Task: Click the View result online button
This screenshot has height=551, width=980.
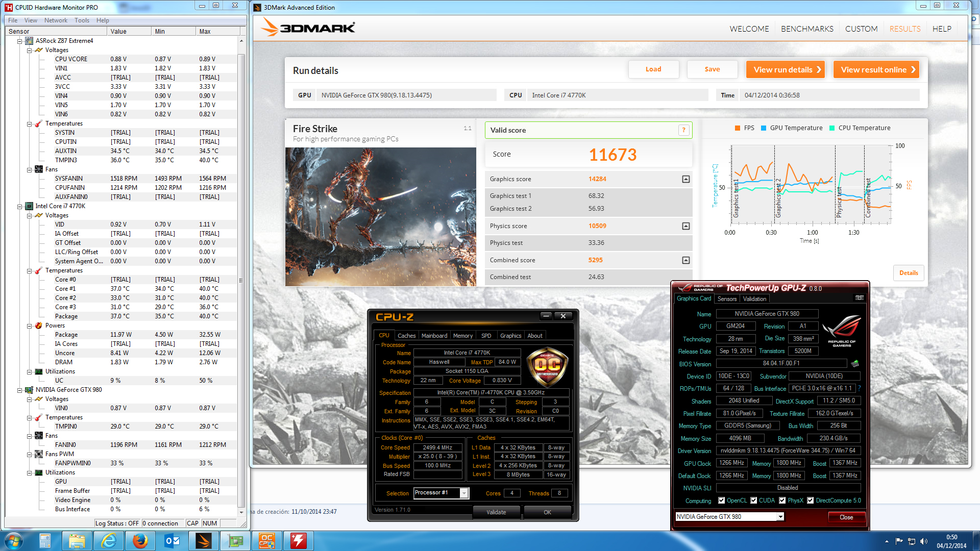Action: coord(876,70)
